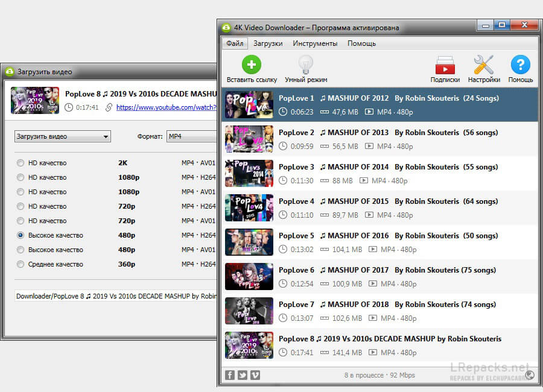
Task: Click link chain icon beside YouTube URL
Action: point(109,107)
